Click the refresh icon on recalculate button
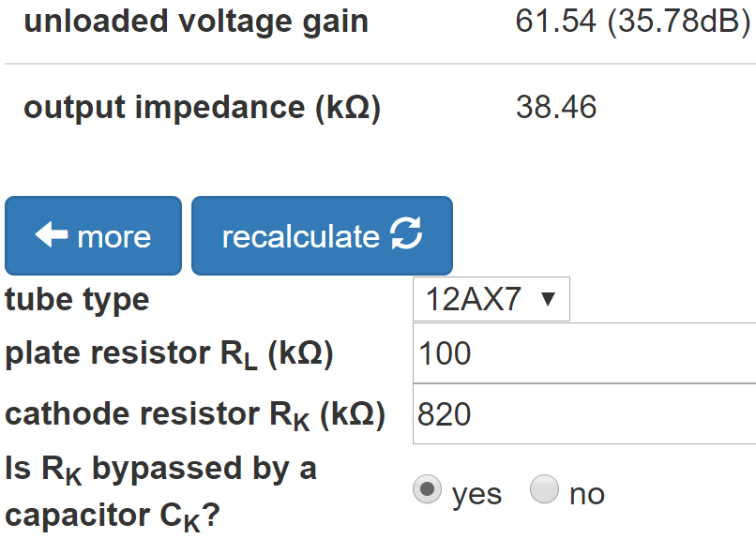 click(x=406, y=233)
